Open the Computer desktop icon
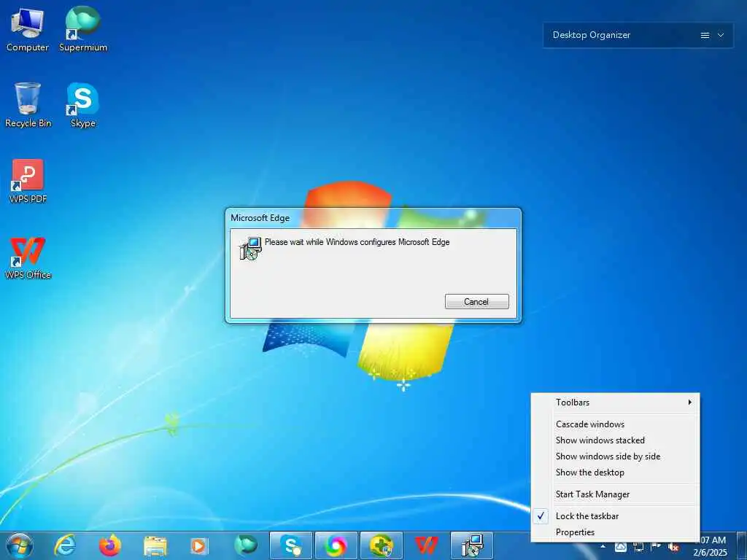747x560 pixels. 27,28
